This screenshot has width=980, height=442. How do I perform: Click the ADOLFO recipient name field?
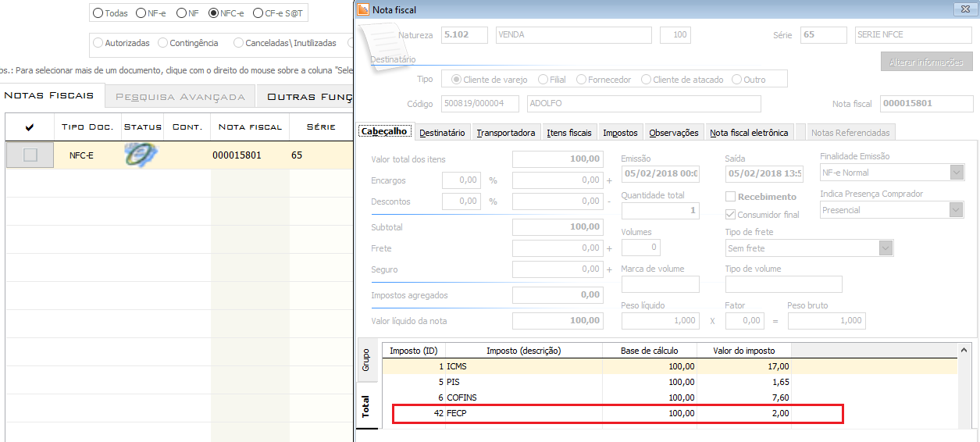pos(644,104)
